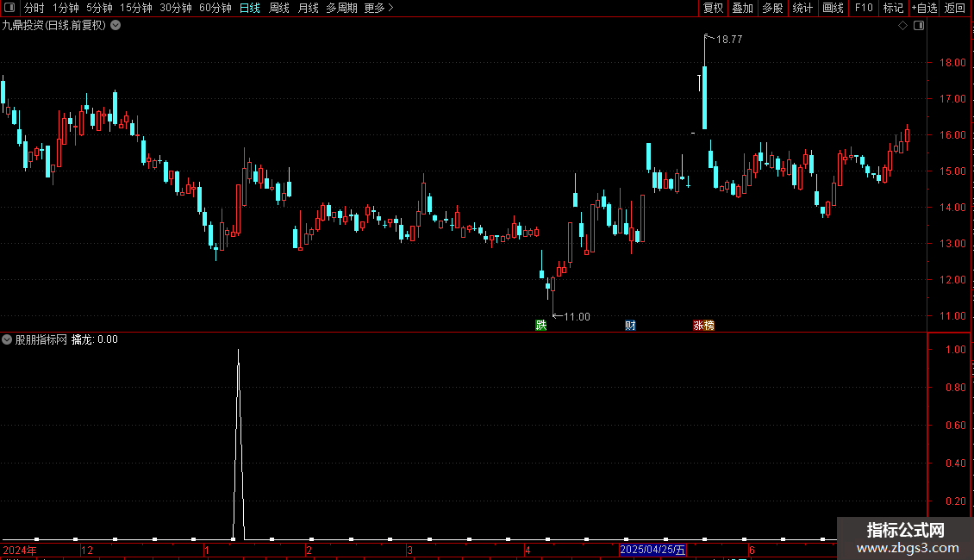Click the 股朋指标网 indicator name
974x560 pixels.
click(41, 339)
